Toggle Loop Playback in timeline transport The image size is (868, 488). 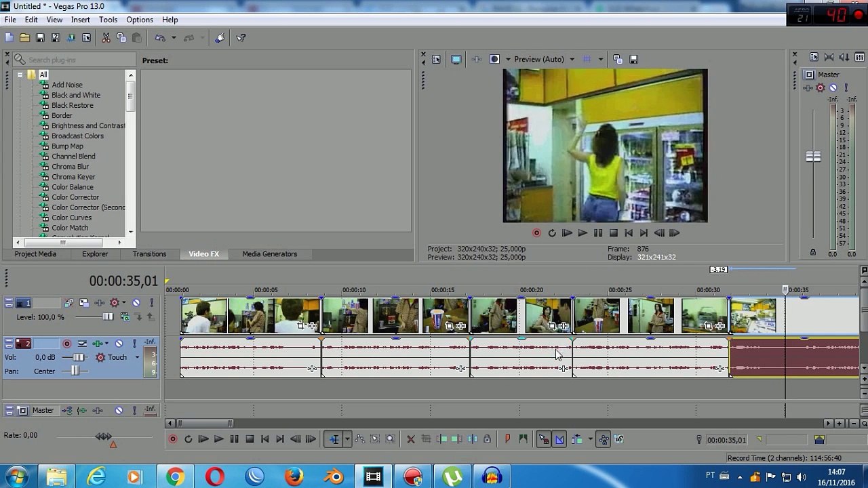[188, 439]
